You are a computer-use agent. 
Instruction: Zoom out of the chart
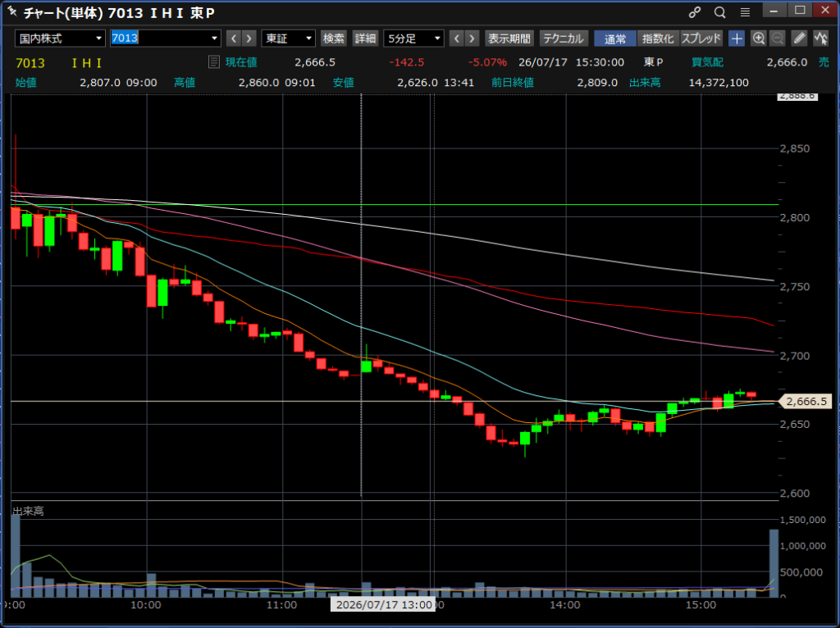778,39
